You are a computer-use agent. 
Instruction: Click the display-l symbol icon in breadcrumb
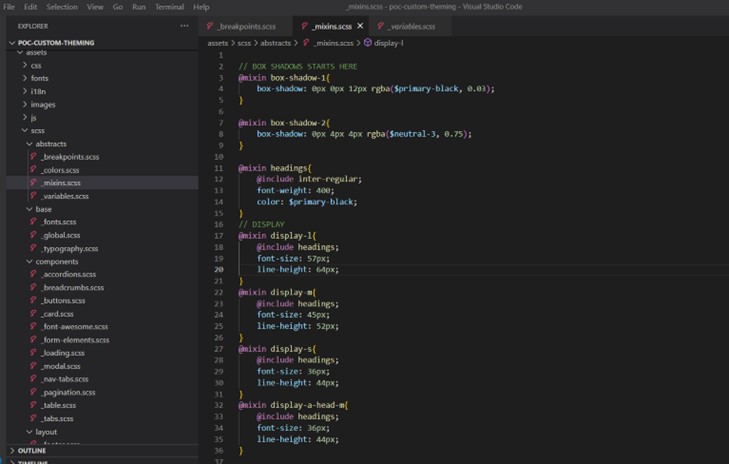coord(368,43)
